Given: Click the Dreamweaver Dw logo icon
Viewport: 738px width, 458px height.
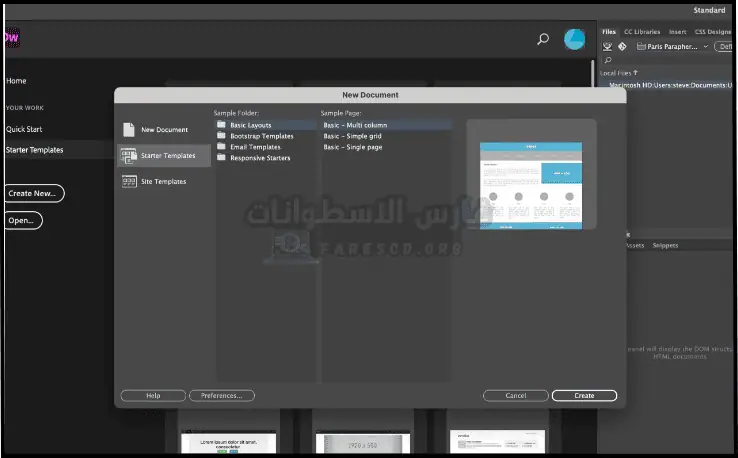Looking at the screenshot, I should 10,39.
